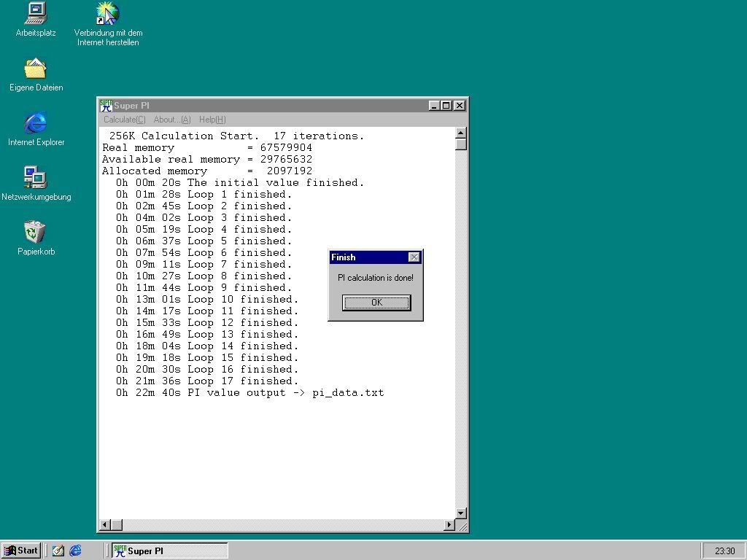Image resolution: width=747 pixels, height=560 pixels.
Task: Click the 'Loop 13 finished' line
Action: (206, 334)
